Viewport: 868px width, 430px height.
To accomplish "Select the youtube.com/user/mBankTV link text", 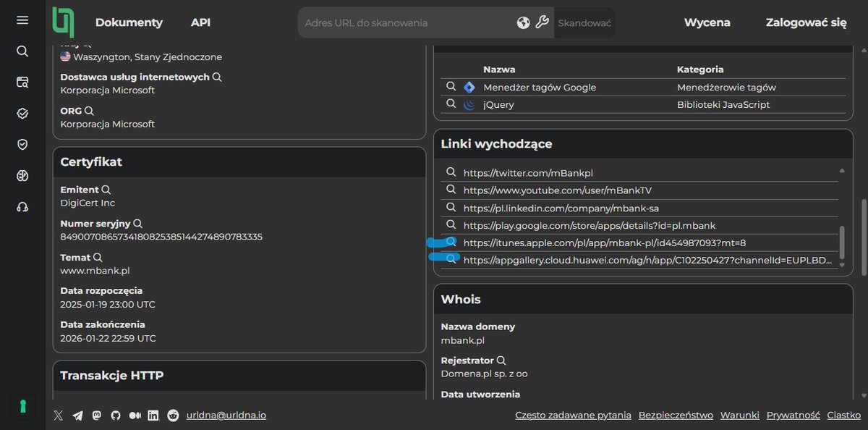I will coord(558,190).
